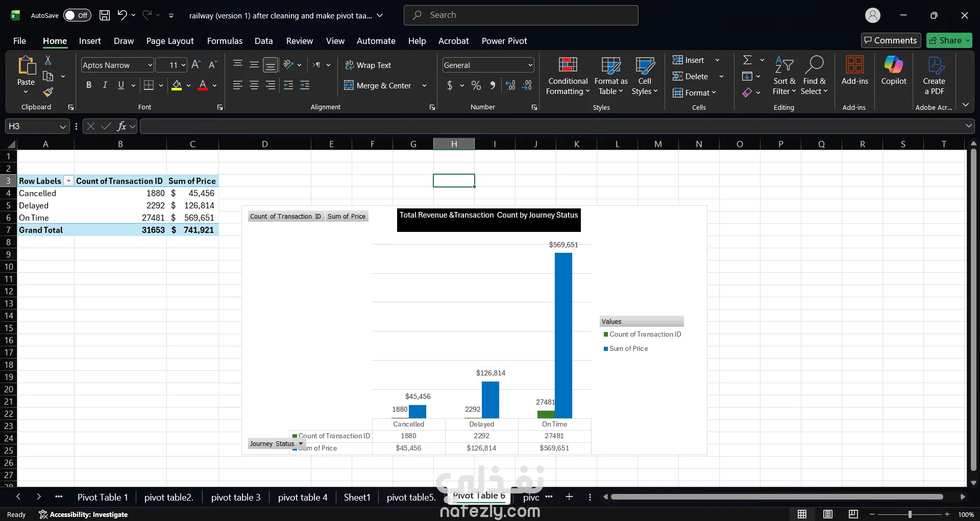Toggle Wrap Text
The image size is (980, 521).
pos(368,65)
